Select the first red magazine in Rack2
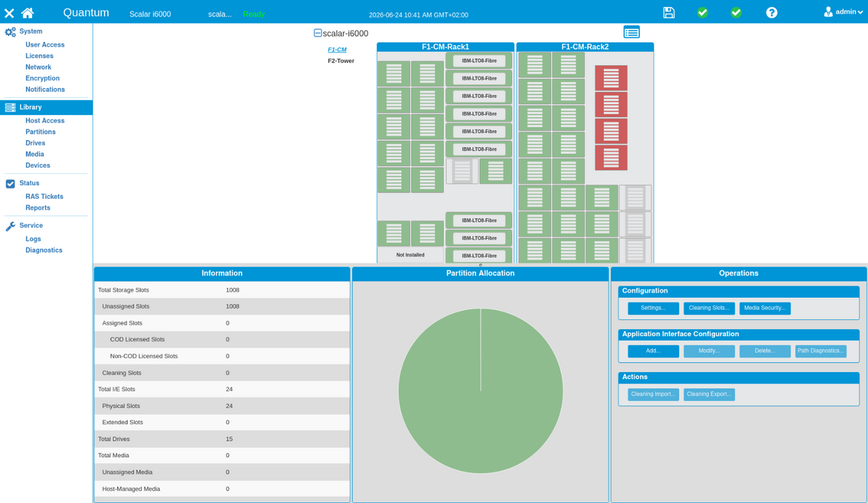The image size is (868, 503). tap(611, 78)
